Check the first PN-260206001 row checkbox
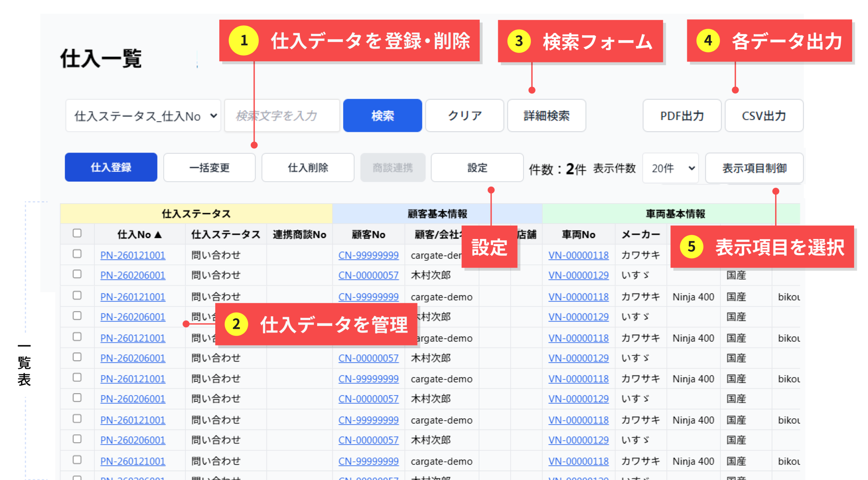The width and height of the screenshot is (868, 480). (x=77, y=274)
